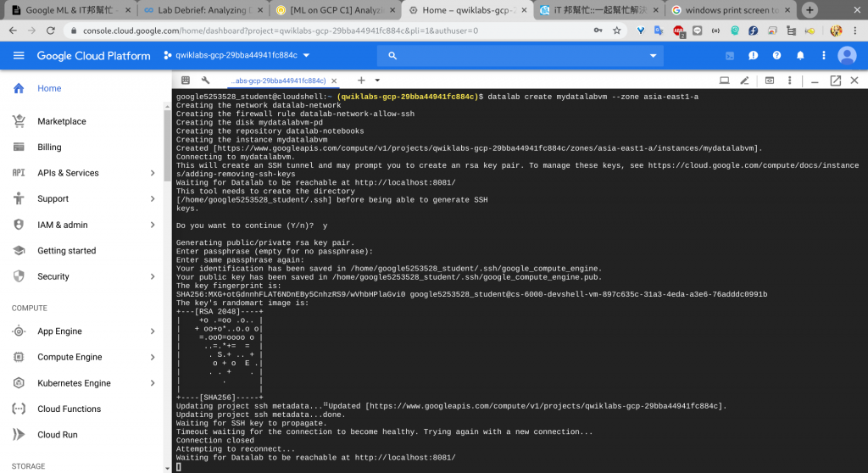Open notifications bell icon
Viewport: 868px width, 473px height.
pyautogui.click(x=800, y=55)
